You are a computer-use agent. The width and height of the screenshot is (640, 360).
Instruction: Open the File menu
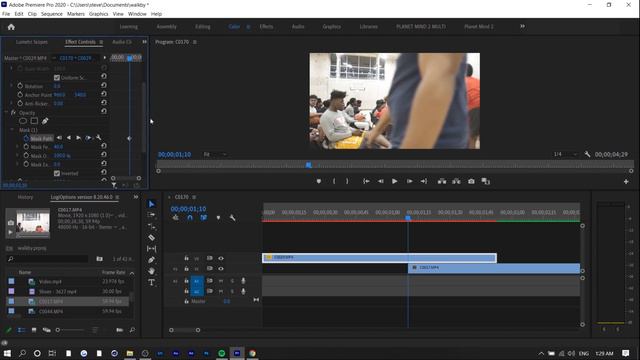(6, 14)
